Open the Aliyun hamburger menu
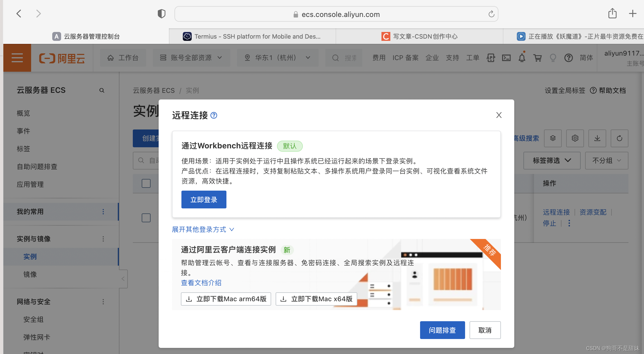Image resolution: width=644 pixels, height=354 pixels. tap(17, 58)
